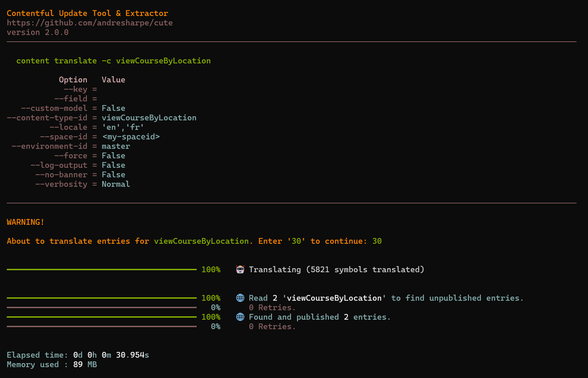
Task: Click the 'en','fr' locale value
Action: tap(123, 127)
